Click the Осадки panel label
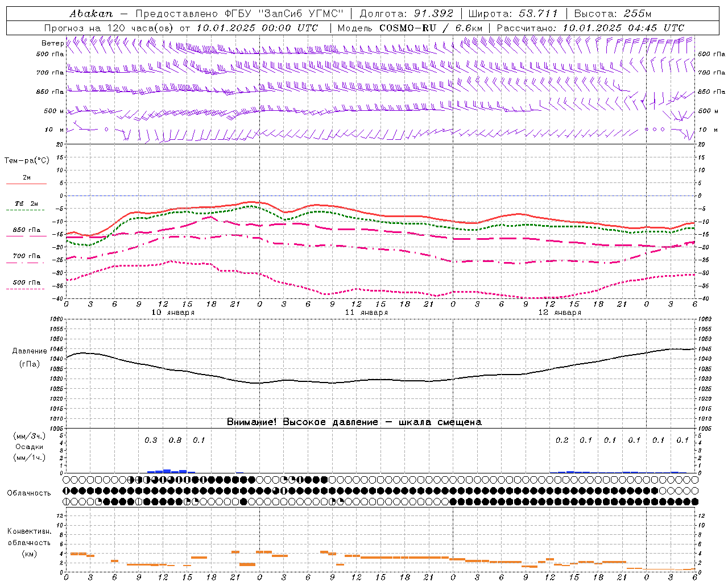Screen dimensions: 728x582 [30, 447]
